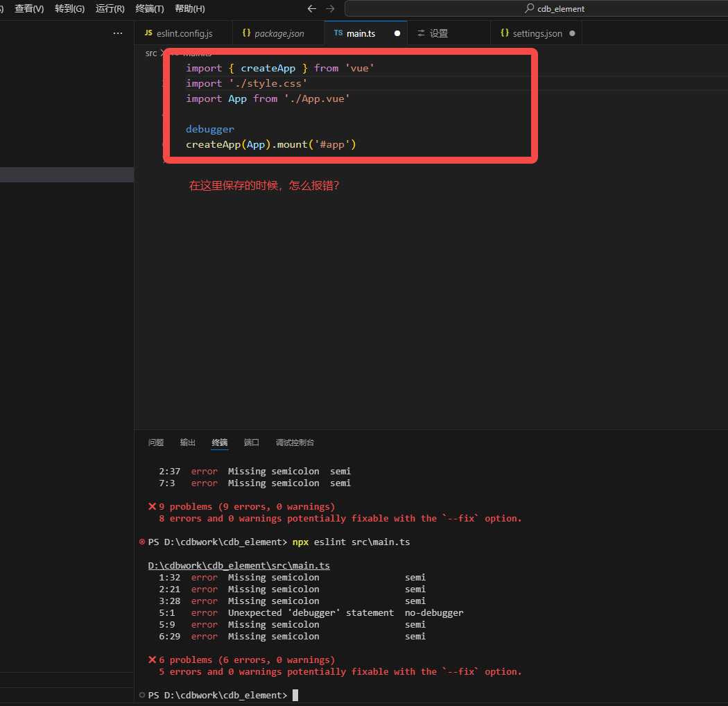
Task: Click the TS icon on main.ts tab
Action: point(338,33)
